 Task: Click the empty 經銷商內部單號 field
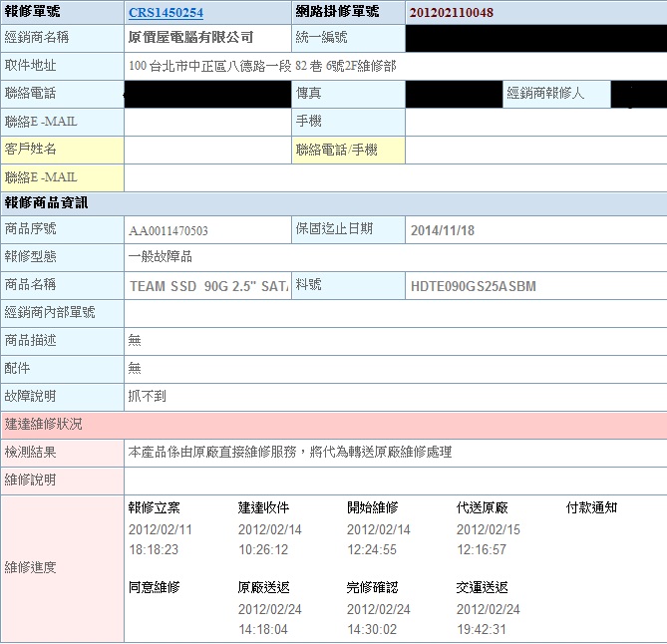tap(394, 313)
